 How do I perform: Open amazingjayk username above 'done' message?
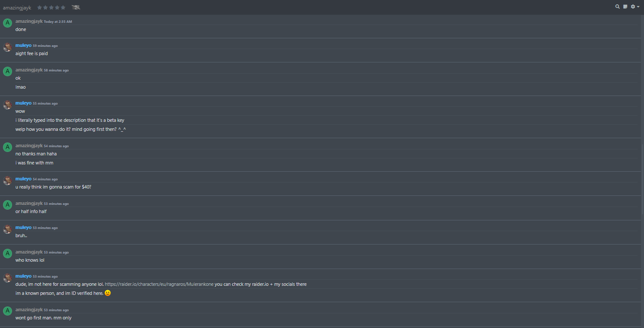29,21
